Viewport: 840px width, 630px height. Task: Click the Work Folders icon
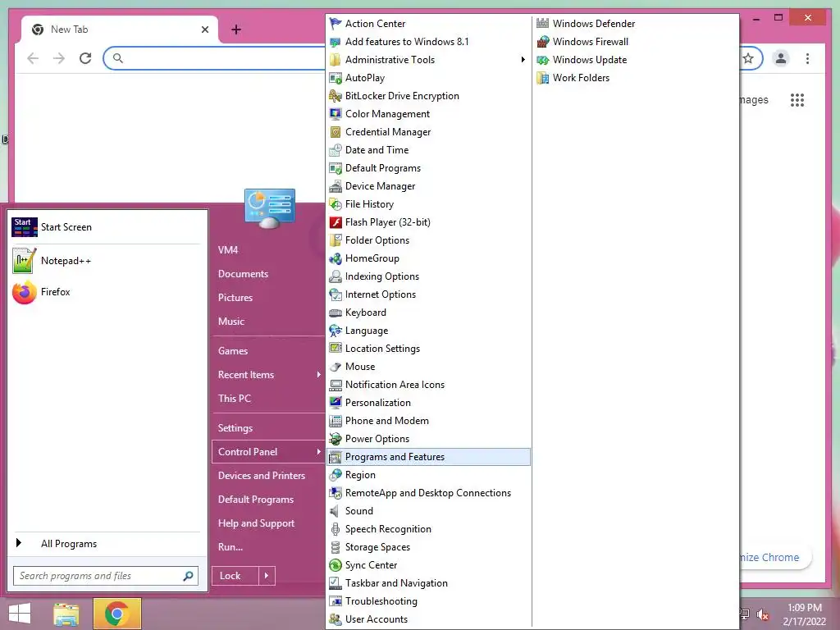point(543,78)
